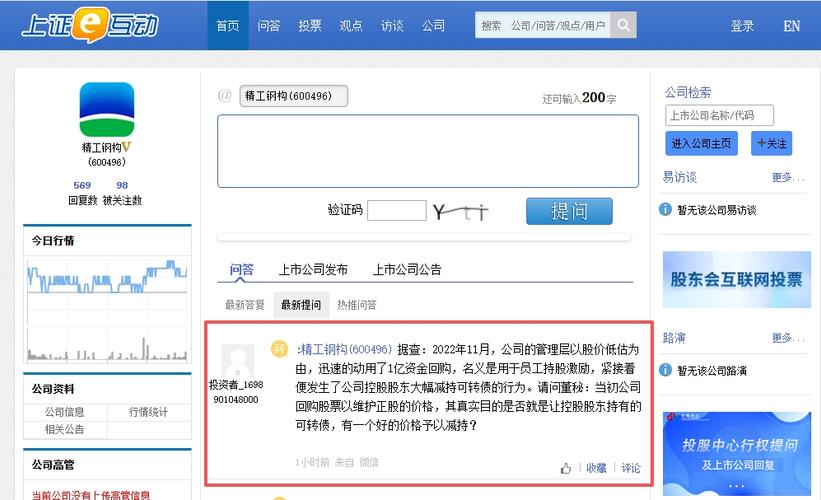The height and width of the screenshot is (500, 821).
Task: Open 访谈 in top navigation
Action: tap(392, 25)
